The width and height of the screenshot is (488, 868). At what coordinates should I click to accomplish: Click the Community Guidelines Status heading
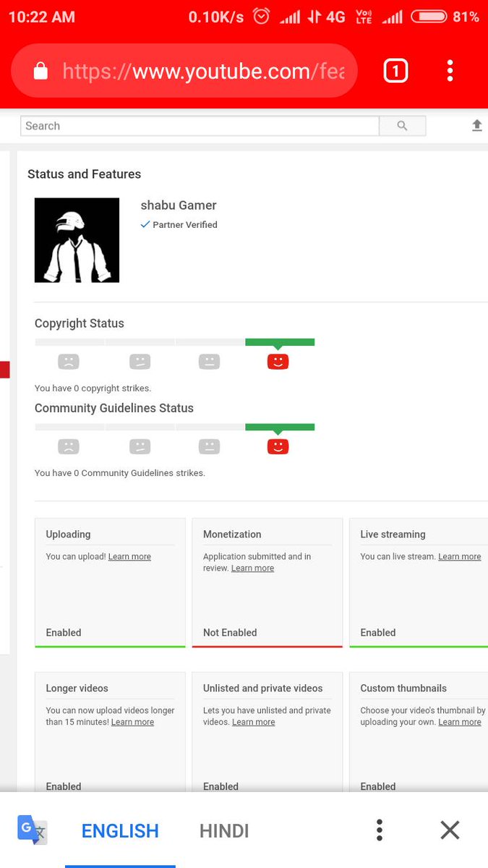tap(114, 408)
